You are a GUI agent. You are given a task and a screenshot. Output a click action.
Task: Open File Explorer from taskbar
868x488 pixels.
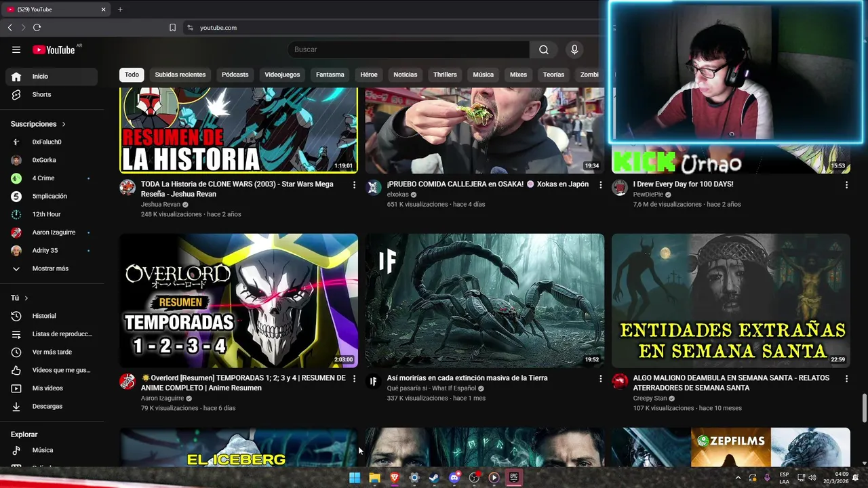tap(374, 478)
